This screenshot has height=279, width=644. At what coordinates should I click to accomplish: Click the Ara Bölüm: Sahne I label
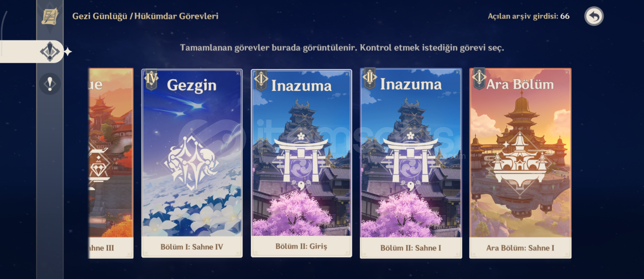520,248
